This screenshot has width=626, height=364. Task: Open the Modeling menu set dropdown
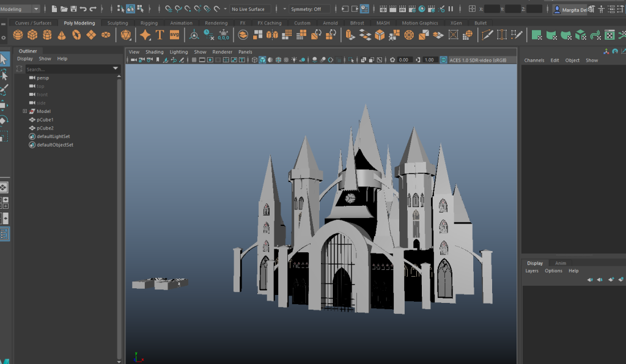tap(20, 9)
